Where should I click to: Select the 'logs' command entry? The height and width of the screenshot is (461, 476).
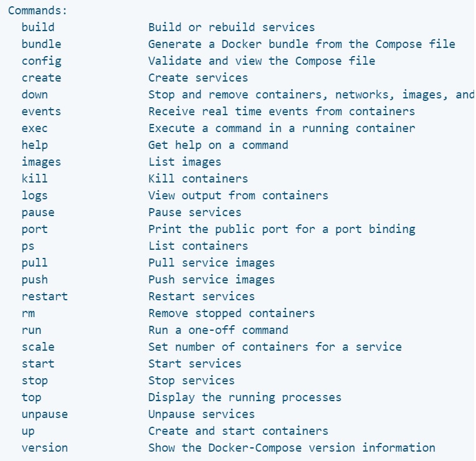point(34,196)
